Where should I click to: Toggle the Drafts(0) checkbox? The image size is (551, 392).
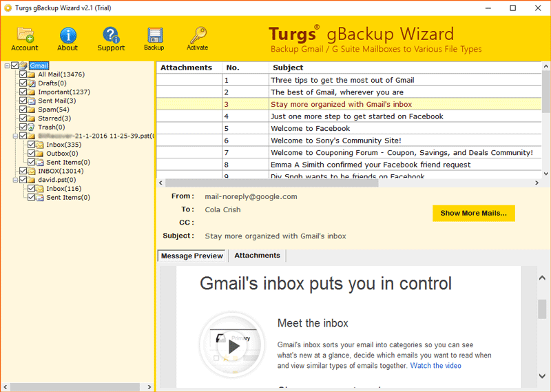click(x=23, y=83)
